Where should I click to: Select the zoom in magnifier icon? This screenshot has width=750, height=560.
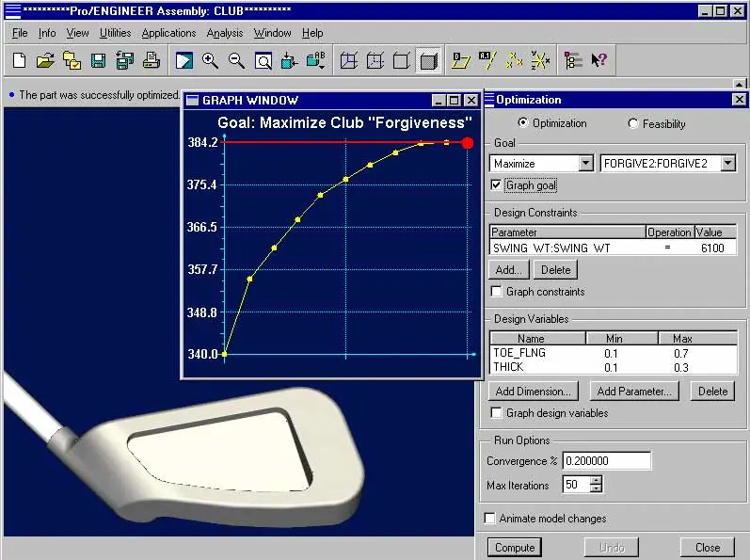coord(210,61)
